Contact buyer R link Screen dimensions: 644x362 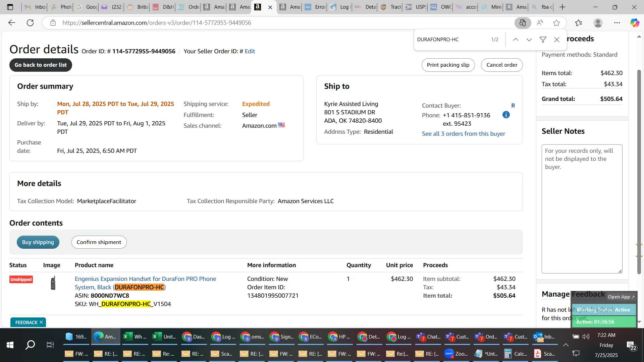[513, 106]
